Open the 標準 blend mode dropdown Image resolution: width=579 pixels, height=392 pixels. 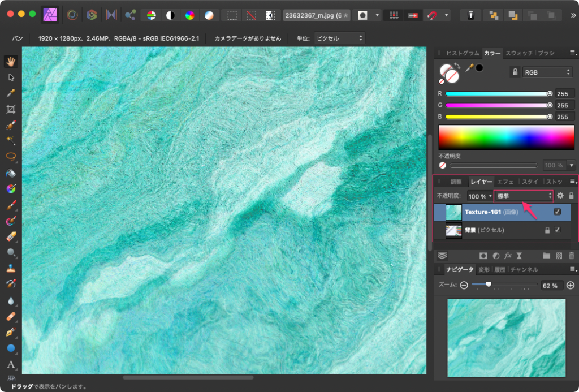524,196
